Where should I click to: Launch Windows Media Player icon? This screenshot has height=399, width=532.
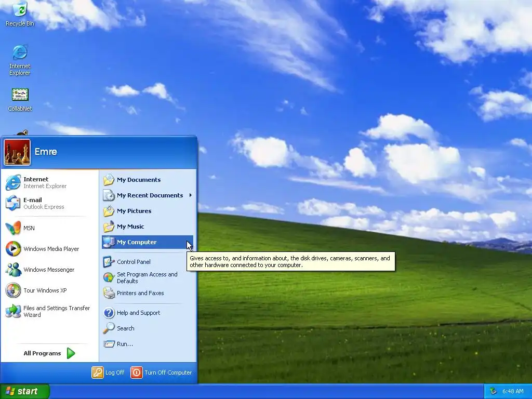(x=13, y=249)
